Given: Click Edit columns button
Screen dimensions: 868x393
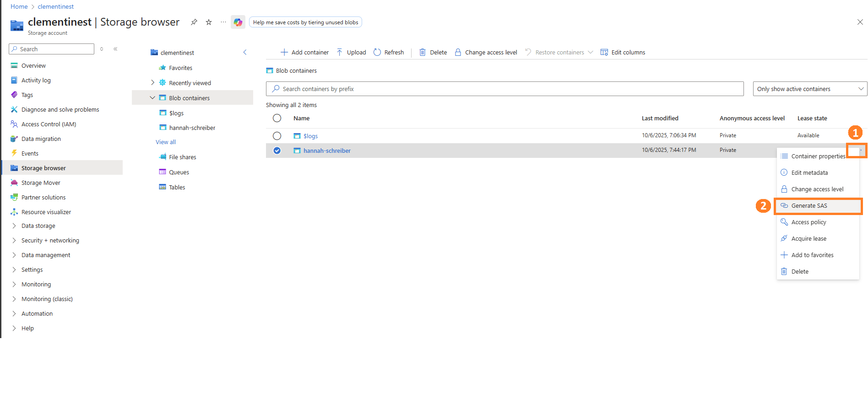Looking at the screenshot, I should pyautogui.click(x=623, y=52).
